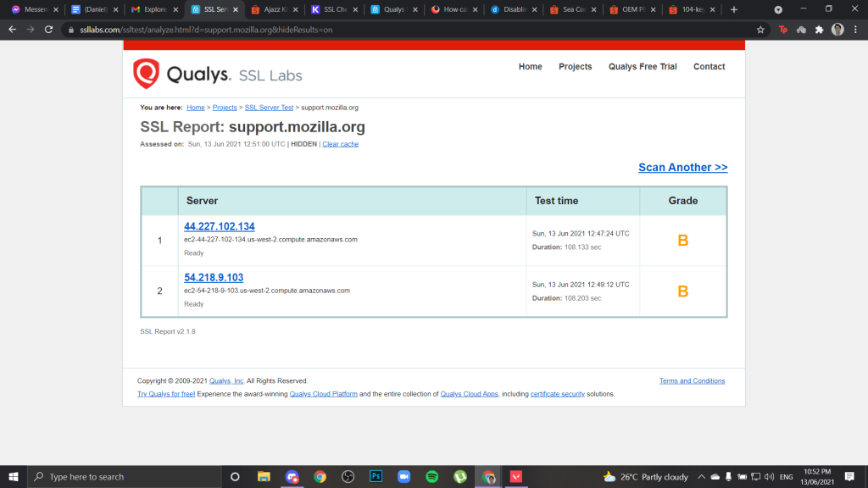
Task: Open Zoom from the taskbar
Action: click(404, 476)
